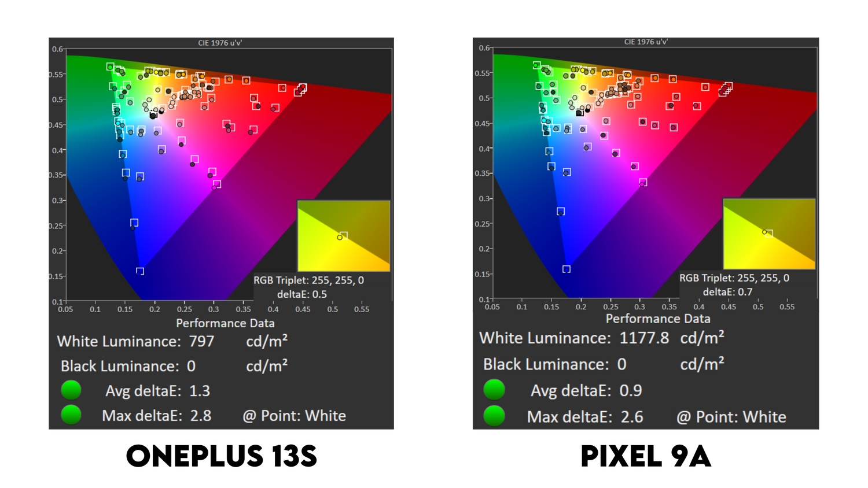The image size is (868, 488).
Task: Select the blue primary target square in right chart
Action: (567, 269)
